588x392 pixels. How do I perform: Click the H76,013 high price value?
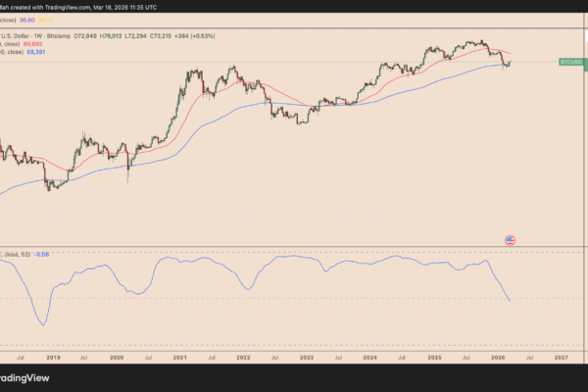tap(112, 35)
